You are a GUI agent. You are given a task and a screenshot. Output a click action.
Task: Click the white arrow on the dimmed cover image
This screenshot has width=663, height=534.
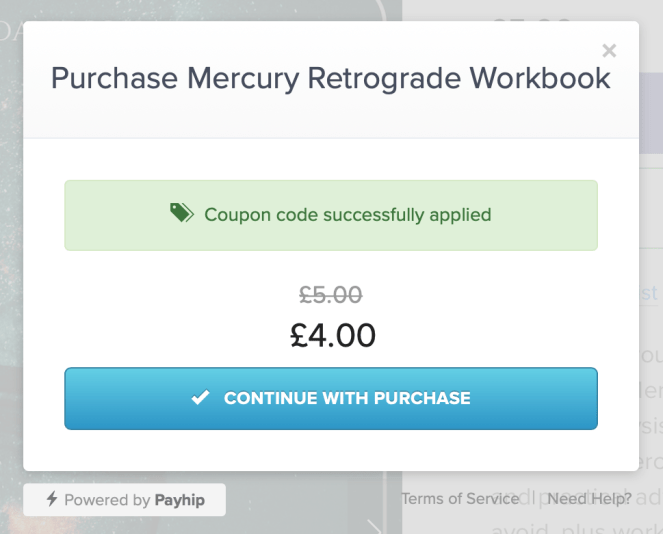[373, 523]
